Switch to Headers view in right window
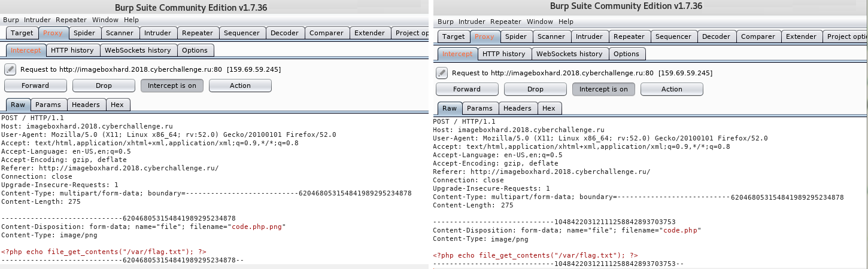This screenshot has width=868, height=269. 517,108
